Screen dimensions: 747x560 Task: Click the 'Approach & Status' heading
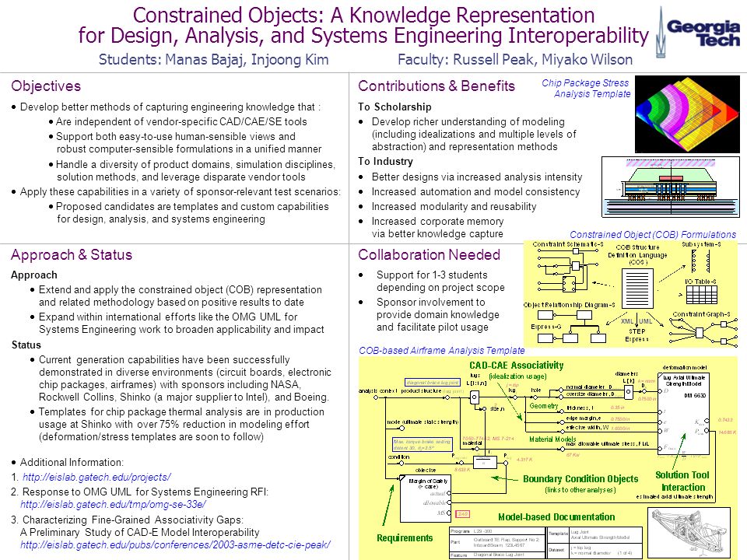click(72, 255)
